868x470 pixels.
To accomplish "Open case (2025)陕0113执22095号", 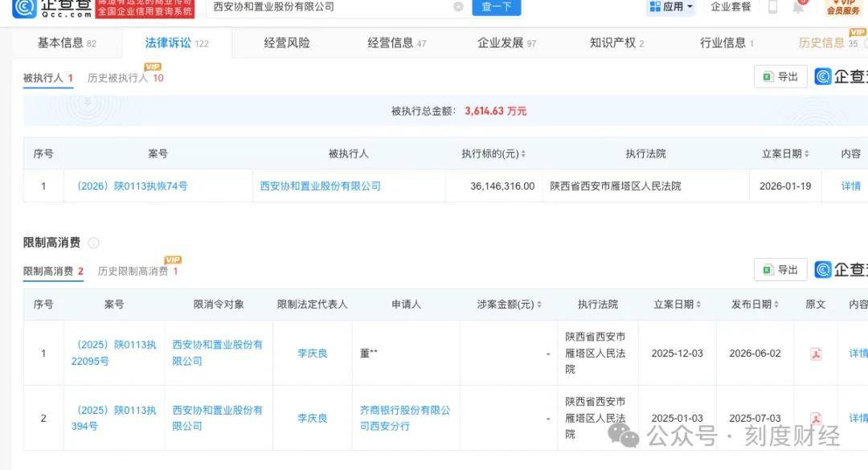I will pyautogui.click(x=114, y=354).
